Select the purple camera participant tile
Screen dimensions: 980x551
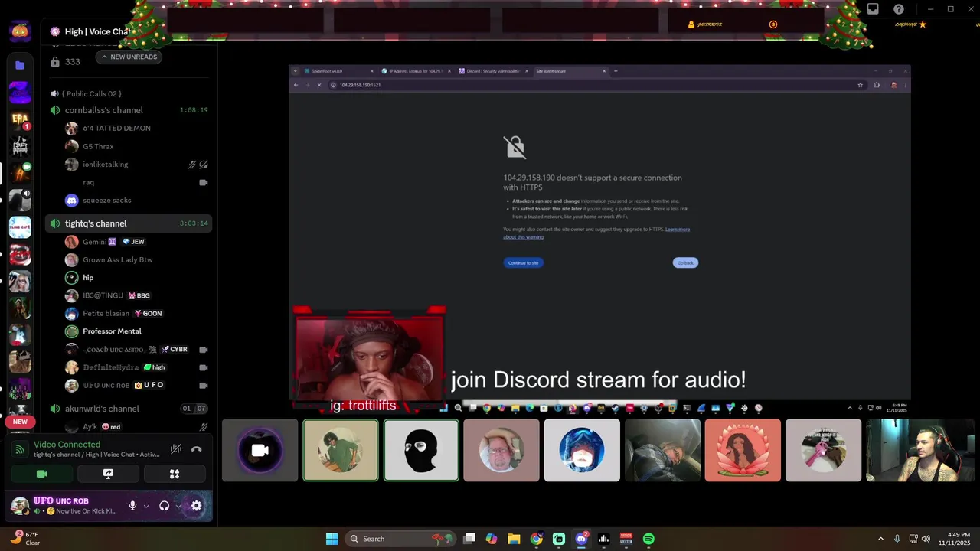(x=260, y=450)
